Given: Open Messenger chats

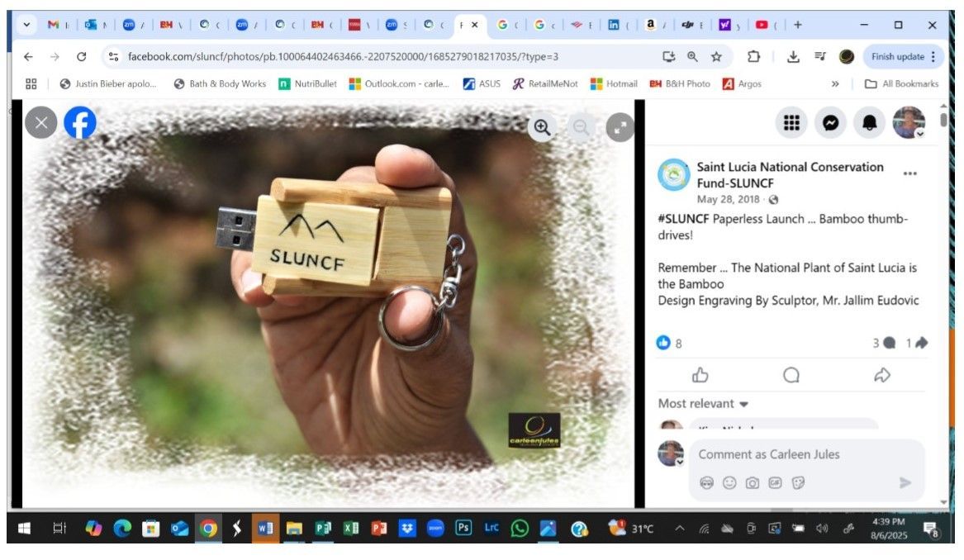Looking at the screenshot, I should click(830, 123).
